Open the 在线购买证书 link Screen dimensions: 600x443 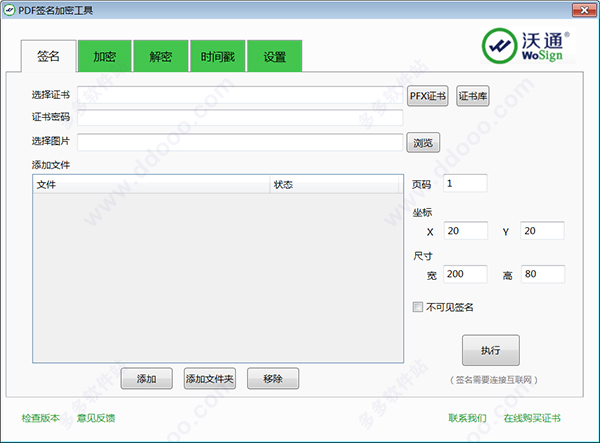click(x=532, y=418)
